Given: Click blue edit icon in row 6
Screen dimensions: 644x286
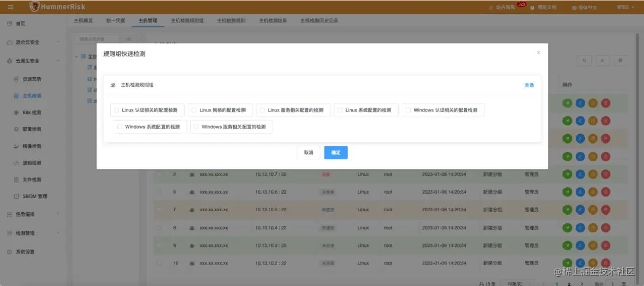Looking at the screenshot, I should (580, 192).
